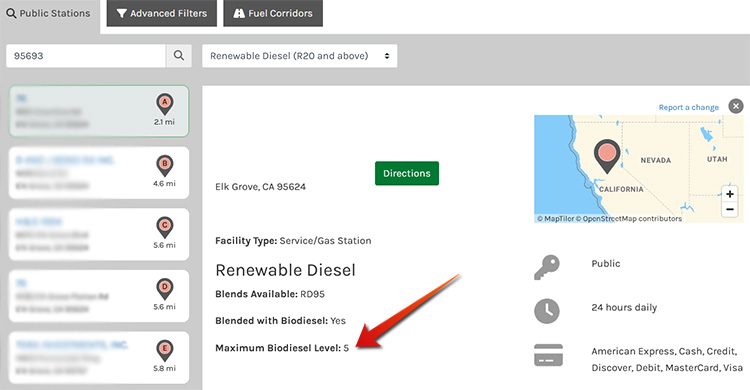
Task: Click Report a change link
Action: point(688,107)
